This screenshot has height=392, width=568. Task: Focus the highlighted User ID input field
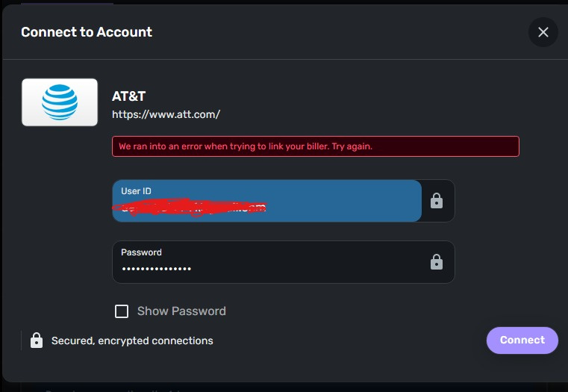[x=267, y=201]
